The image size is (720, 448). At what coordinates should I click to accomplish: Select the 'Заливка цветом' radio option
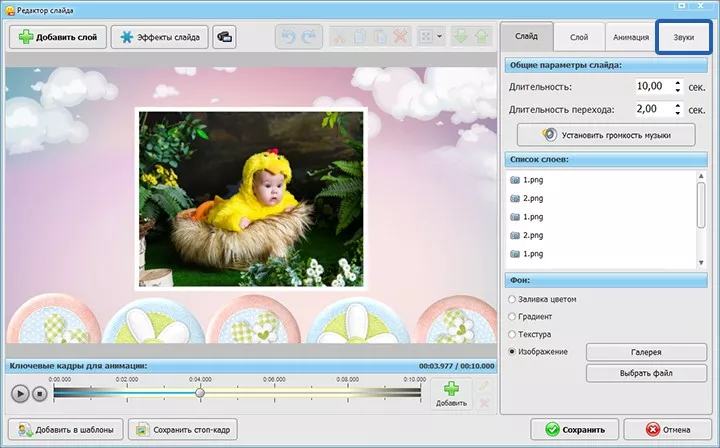(514, 299)
